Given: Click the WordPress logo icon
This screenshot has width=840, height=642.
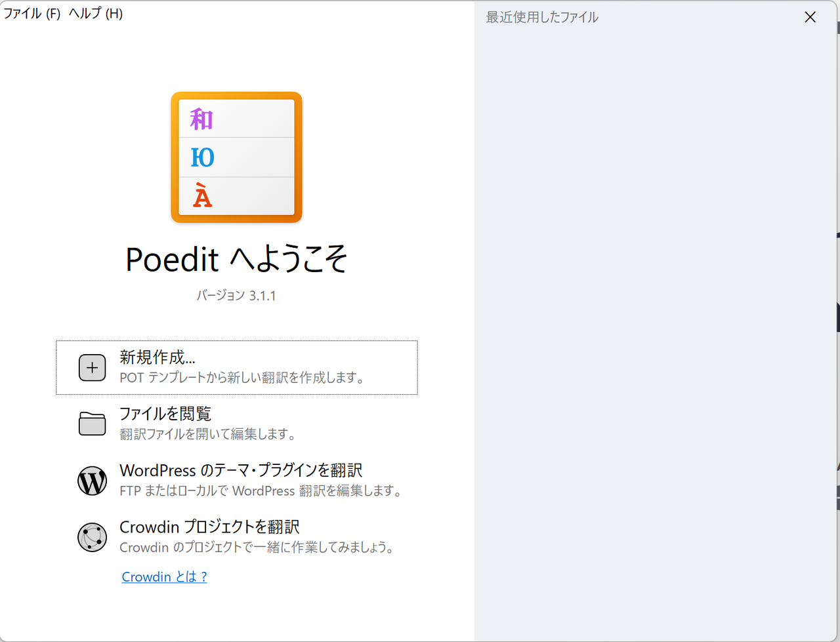Looking at the screenshot, I should pyautogui.click(x=93, y=481).
